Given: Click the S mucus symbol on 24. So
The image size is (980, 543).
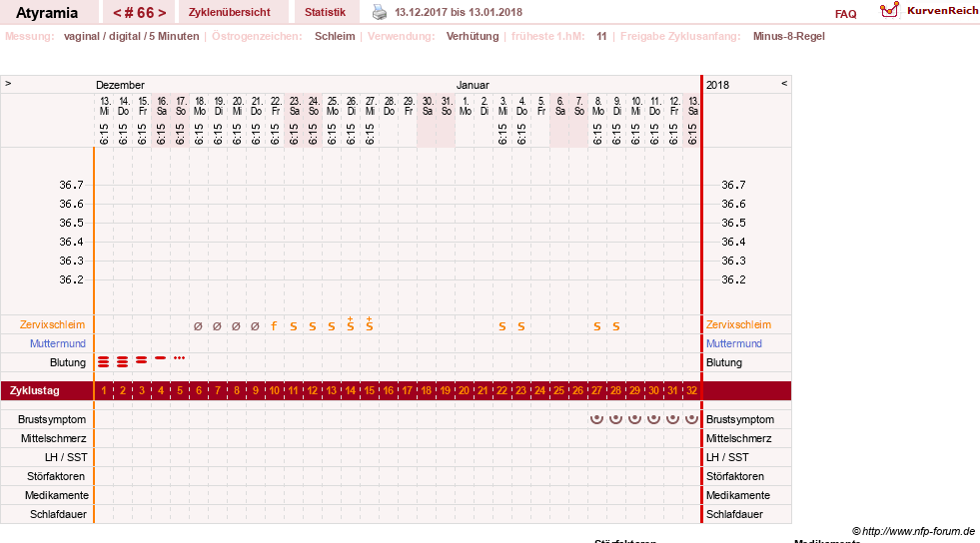Looking at the screenshot, I should click(312, 326).
